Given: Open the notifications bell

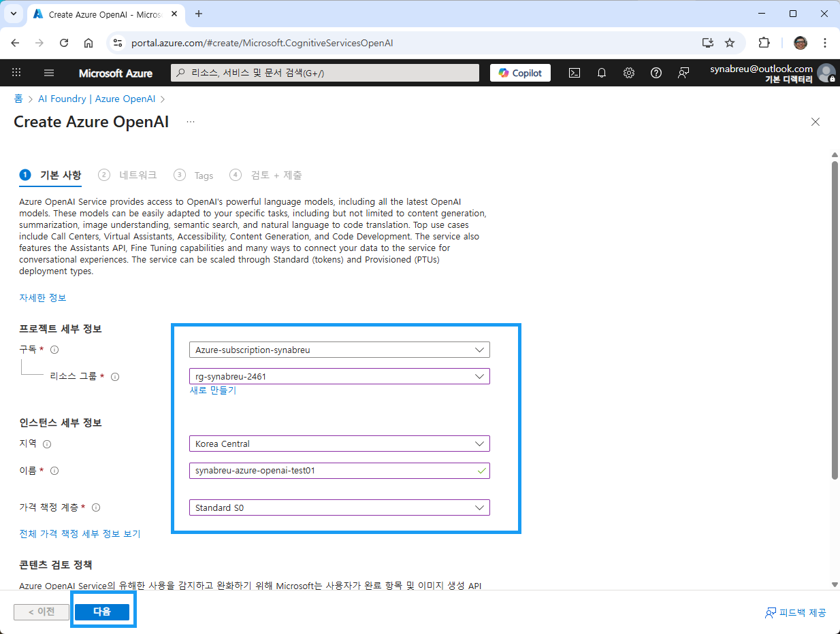Looking at the screenshot, I should [602, 73].
